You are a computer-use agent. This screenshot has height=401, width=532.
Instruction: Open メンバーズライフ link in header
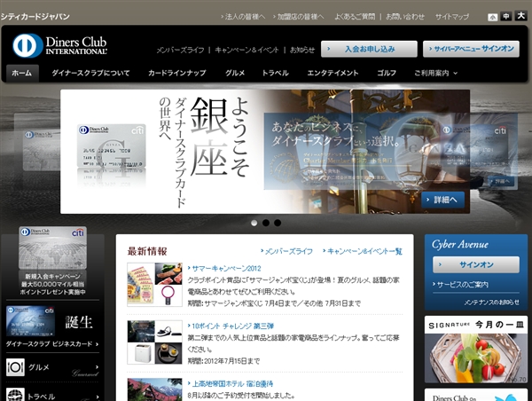[180, 51]
